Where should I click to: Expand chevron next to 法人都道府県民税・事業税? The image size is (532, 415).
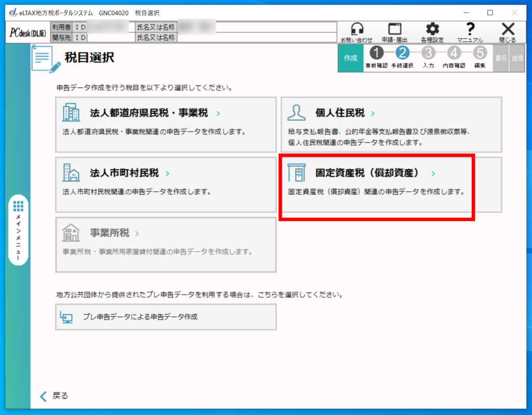[x=218, y=113]
